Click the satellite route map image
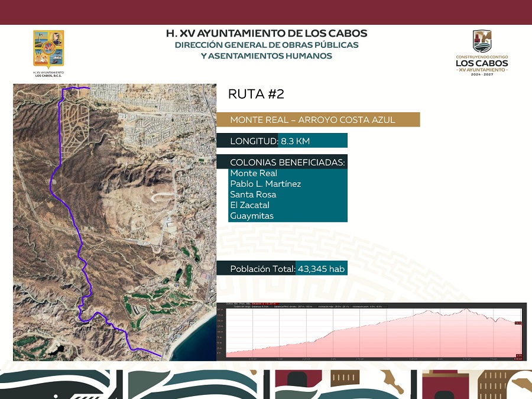Screen dimensions: 532x399 [115, 222]
